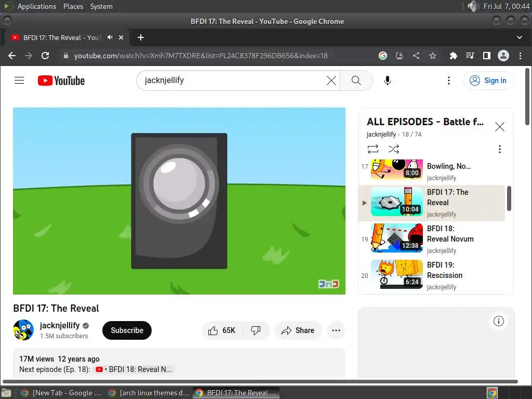Click the install app icon in address bar
The width and height of the screenshot is (532, 399).
(400, 56)
